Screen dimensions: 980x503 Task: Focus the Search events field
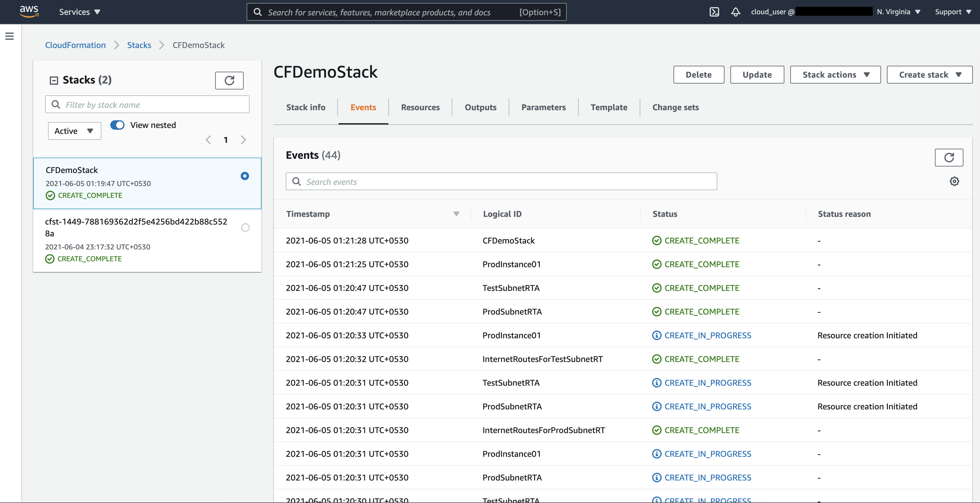point(502,182)
